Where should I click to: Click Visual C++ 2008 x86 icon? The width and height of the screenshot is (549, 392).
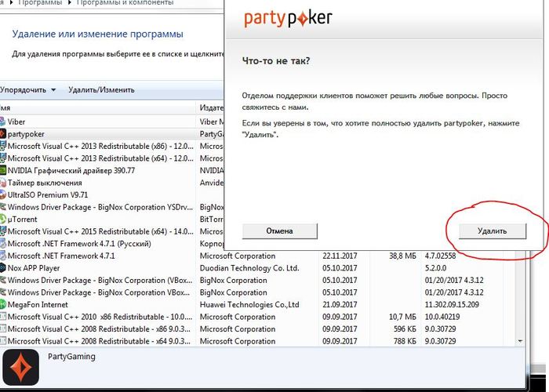3,329
